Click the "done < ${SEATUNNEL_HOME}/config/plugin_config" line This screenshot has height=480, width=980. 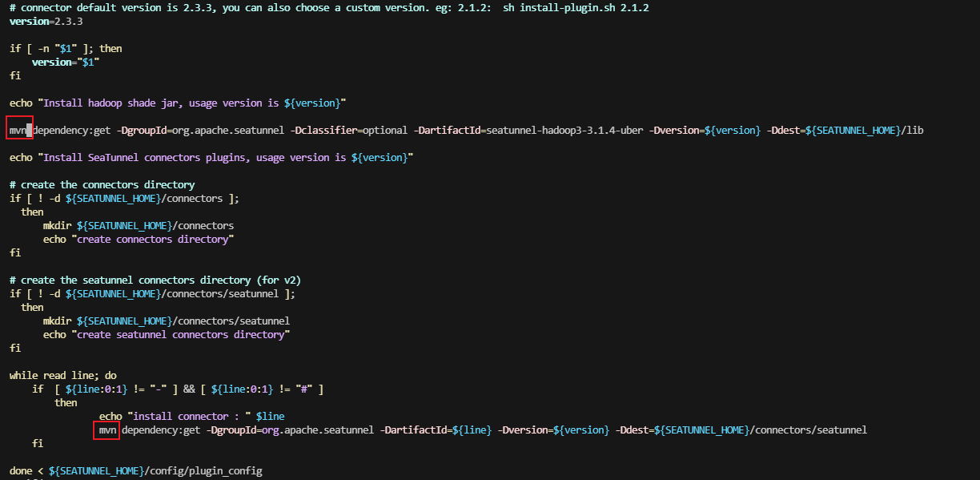(136, 470)
